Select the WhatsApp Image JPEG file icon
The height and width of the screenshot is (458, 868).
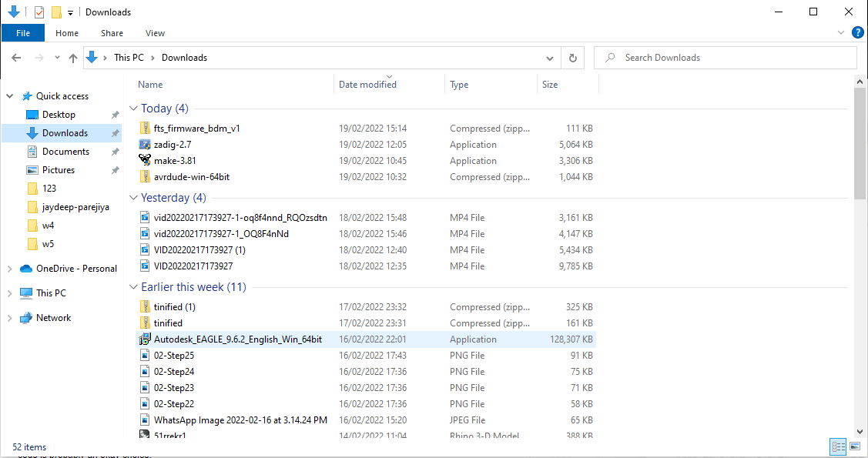(x=145, y=420)
